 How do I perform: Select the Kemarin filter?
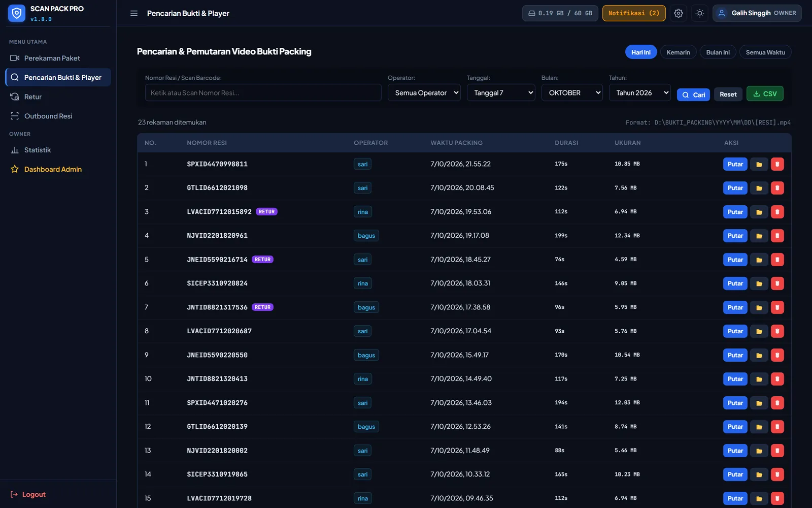678,52
